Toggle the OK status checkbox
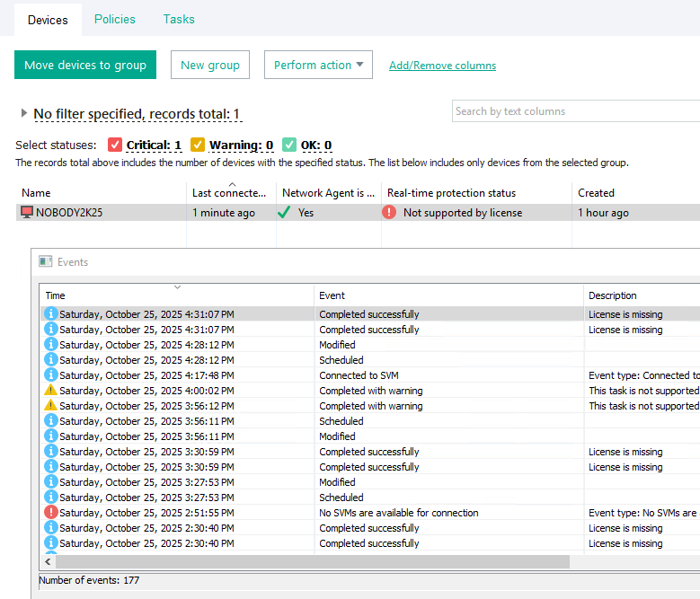The image size is (700, 599). (289, 145)
